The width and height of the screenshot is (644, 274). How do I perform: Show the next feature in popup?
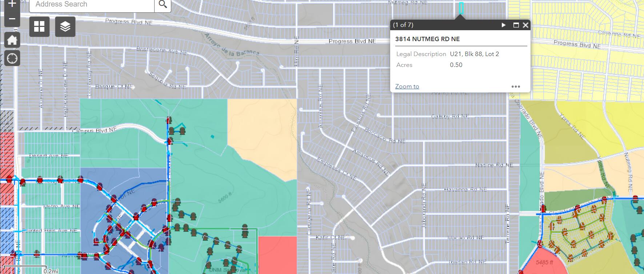pyautogui.click(x=504, y=25)
